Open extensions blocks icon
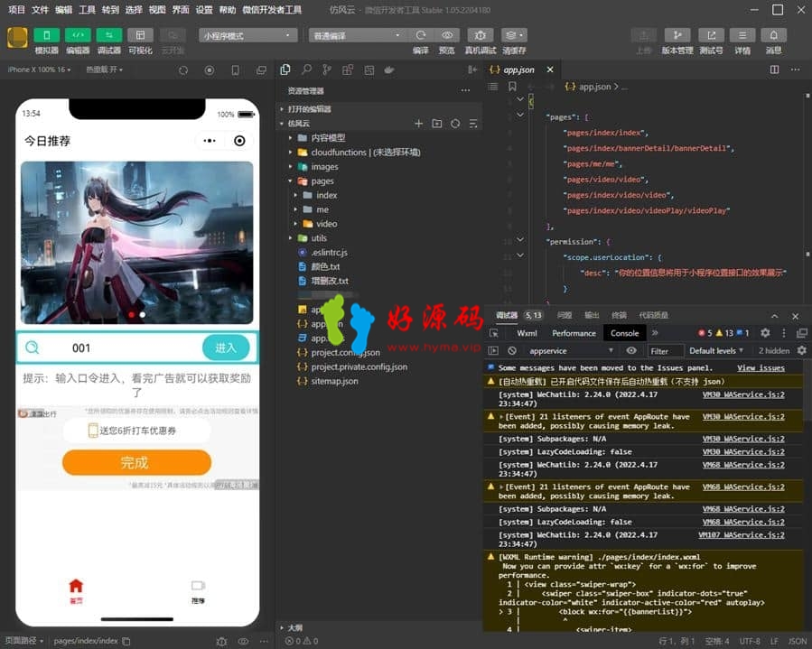The height and width of the screenshot is (649, 812). (x=348, y=70)
